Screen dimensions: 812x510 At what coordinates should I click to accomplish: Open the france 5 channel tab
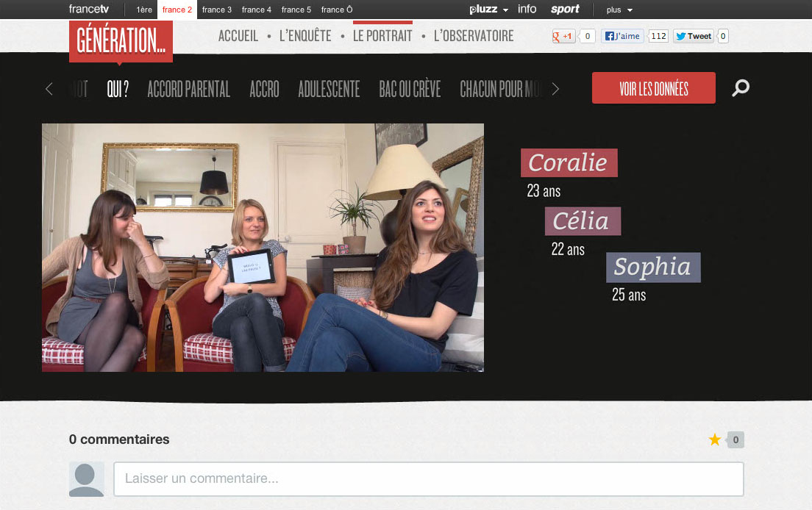(x=296, y=10)
